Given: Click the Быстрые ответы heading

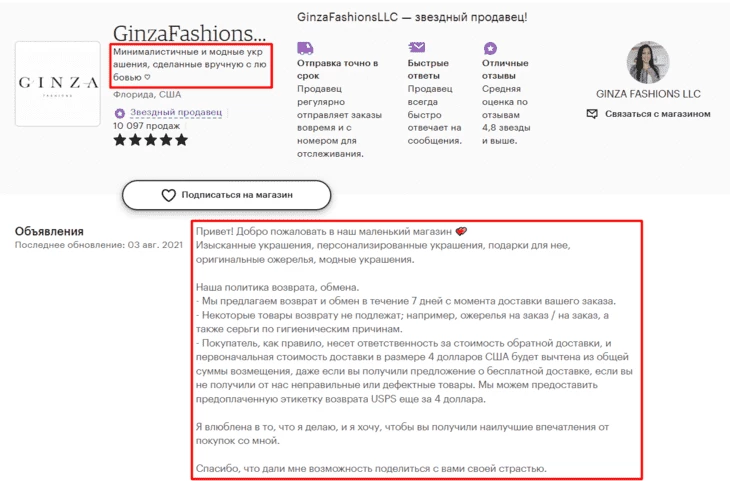Looking at the screenshot, I should point(428,69).
